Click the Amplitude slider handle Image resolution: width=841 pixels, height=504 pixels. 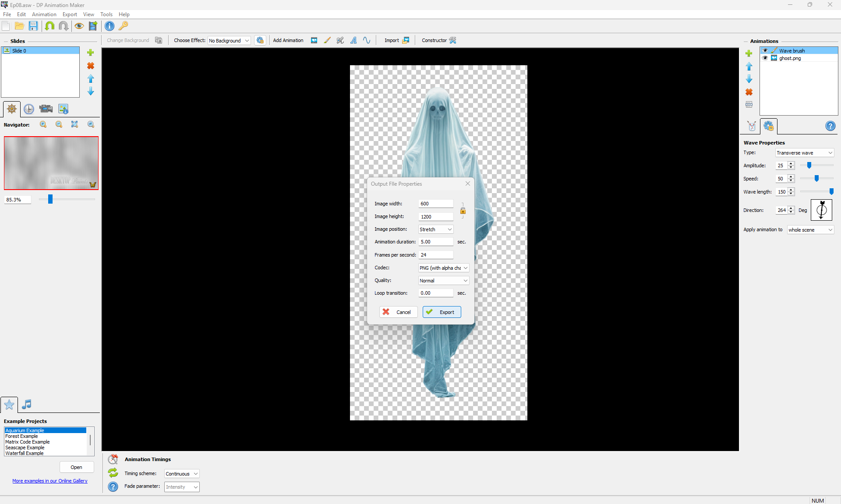click(809, 166)
